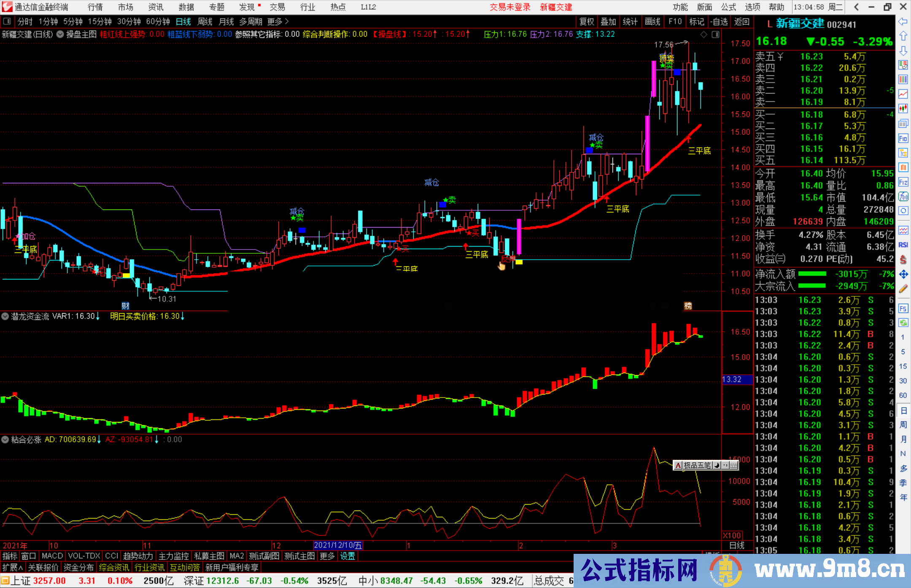Open the F10 company info sidebar icon

(x=903, y=138)
